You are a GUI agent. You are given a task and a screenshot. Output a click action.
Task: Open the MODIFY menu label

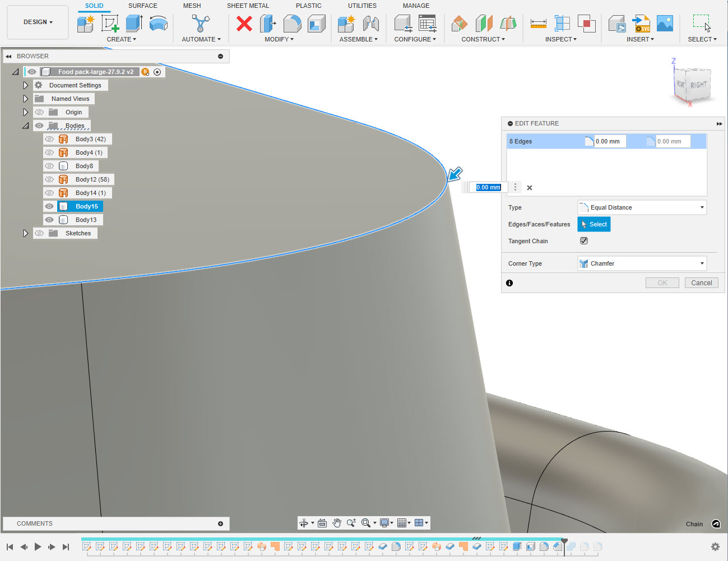pyautogui.click(x=279, y=39)
